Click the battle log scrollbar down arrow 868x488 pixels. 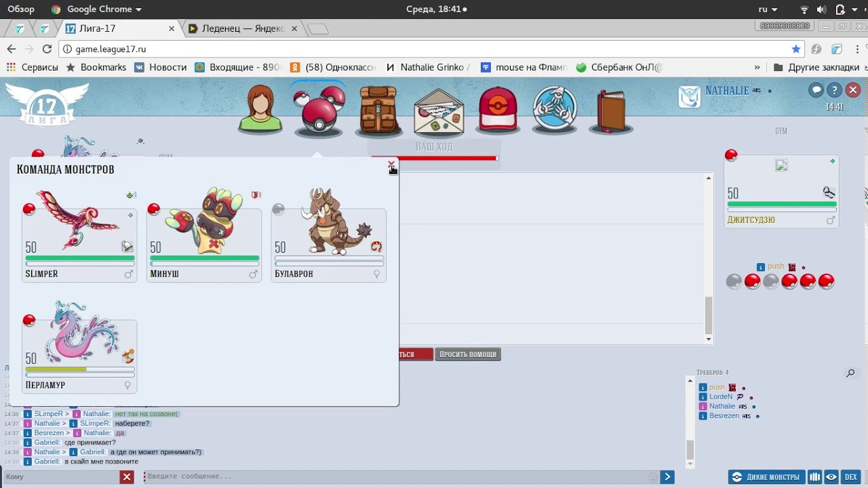pos(709,340)
